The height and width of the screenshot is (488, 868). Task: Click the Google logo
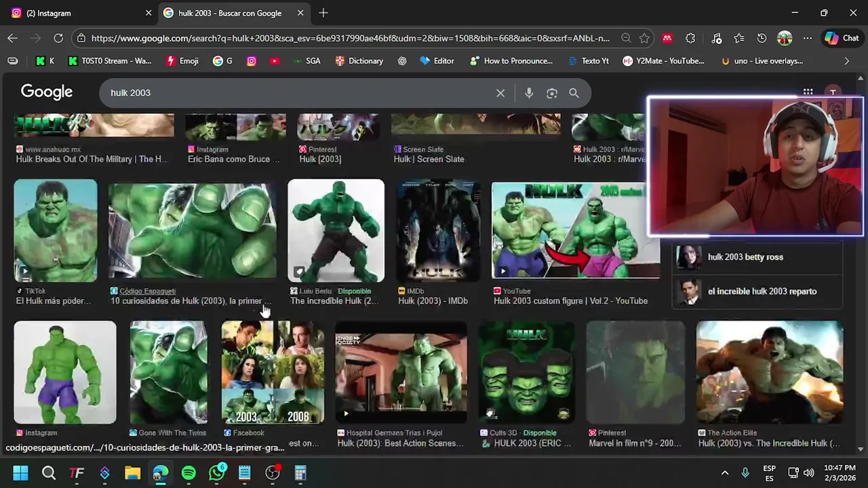tap(47, 92)
